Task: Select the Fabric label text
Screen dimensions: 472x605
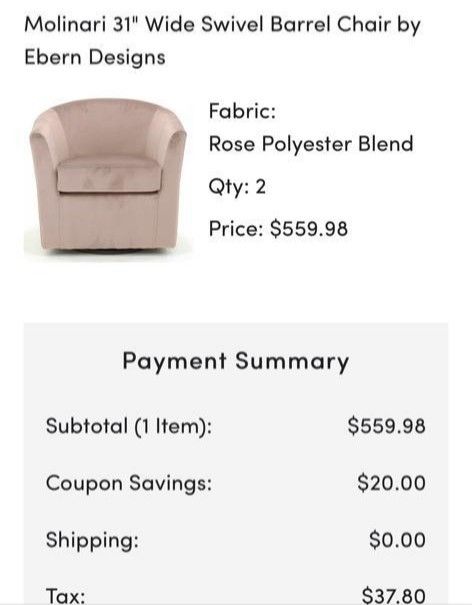Action: pyautogui.click(x=242, y=111)
